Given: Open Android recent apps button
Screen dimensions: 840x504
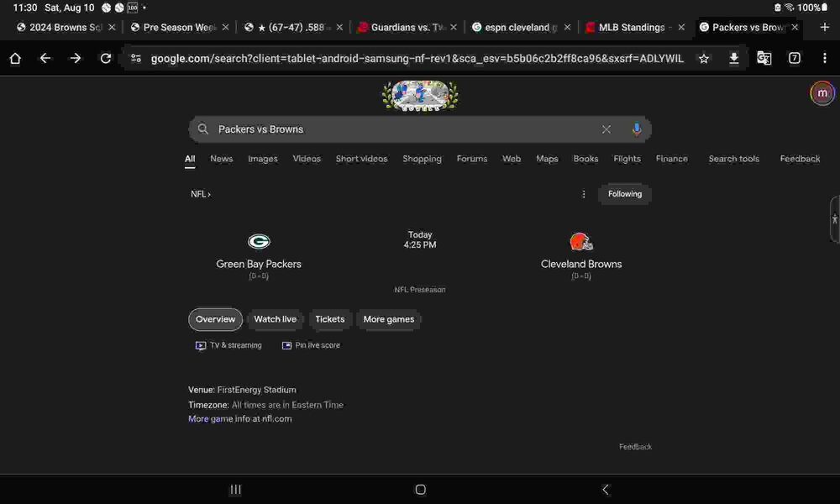Looking at the screenshot, I should (235, 490).
